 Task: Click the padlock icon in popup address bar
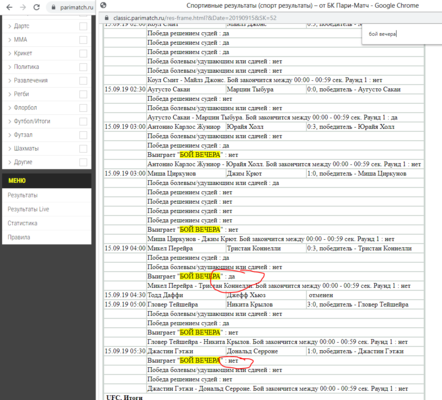click(x=107, y=18)
